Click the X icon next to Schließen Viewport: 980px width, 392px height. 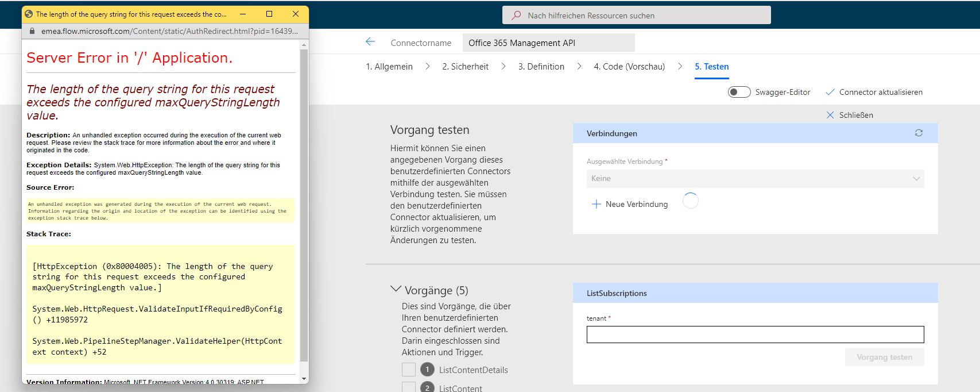(830, 115)
